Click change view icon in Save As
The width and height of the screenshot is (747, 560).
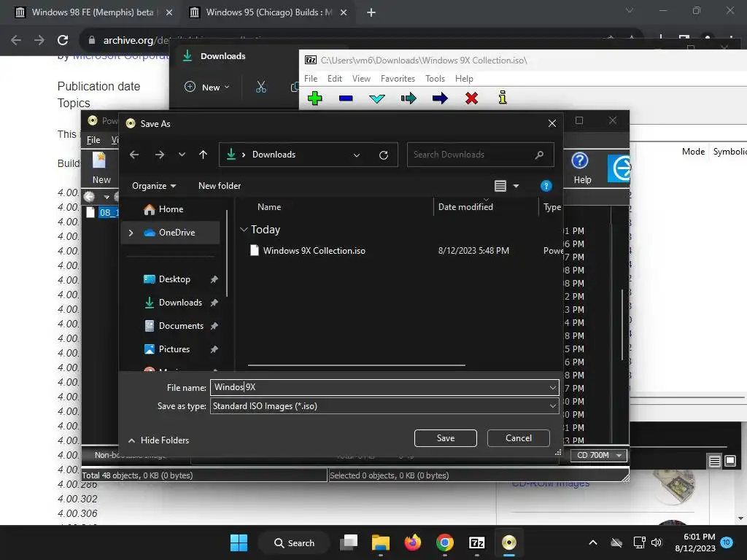[x=500, y=186]
